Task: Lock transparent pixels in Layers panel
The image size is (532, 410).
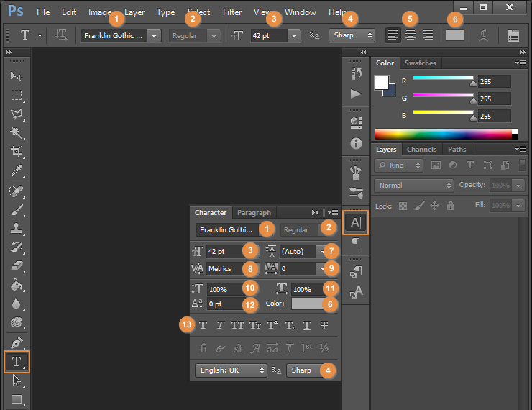Action: [403, 206]
